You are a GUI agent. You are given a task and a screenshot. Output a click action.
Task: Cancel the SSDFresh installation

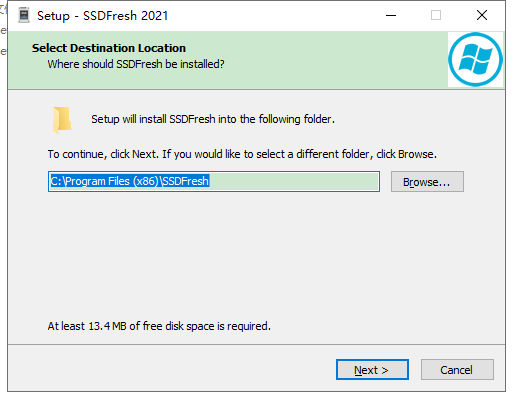tap(457, 370)
